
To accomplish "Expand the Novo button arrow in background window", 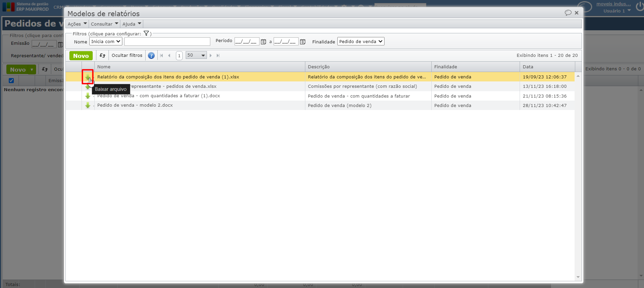I will click(32, 70).
